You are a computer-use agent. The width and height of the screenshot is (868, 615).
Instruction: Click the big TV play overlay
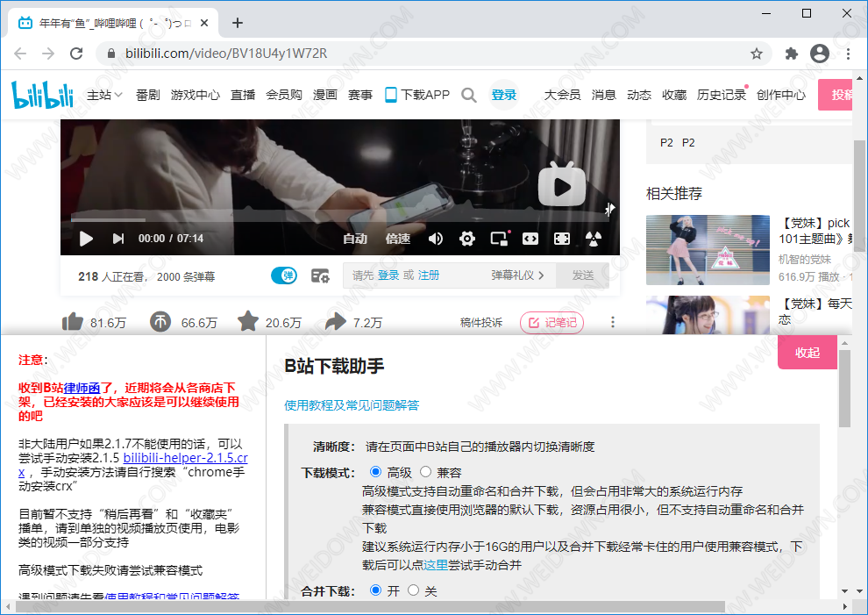[562, 184]
